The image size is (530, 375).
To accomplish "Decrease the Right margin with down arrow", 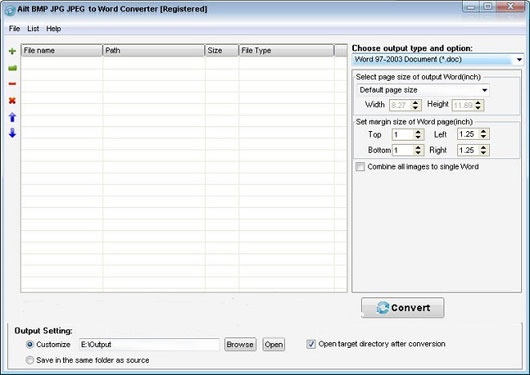I will point(484,153).
